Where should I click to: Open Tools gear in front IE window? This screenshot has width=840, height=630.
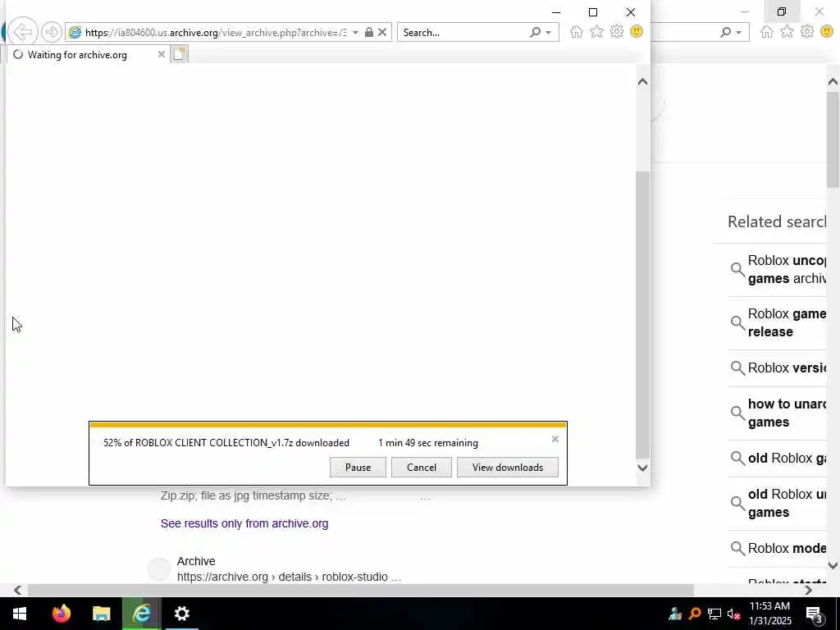[x=617, y=32]
